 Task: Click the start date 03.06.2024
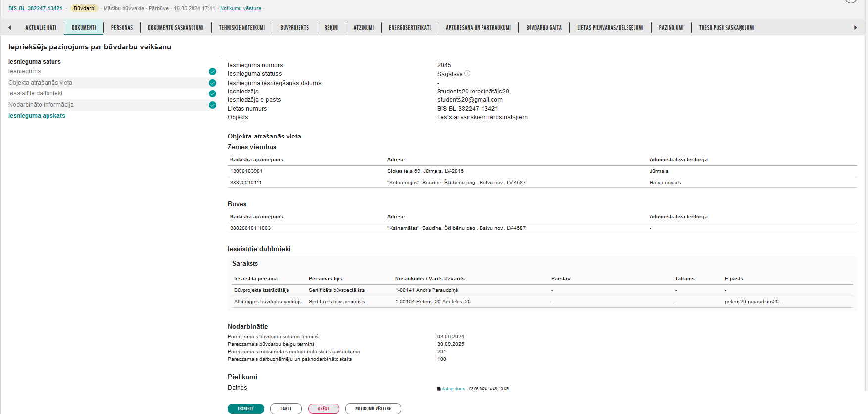coord(451,337)
